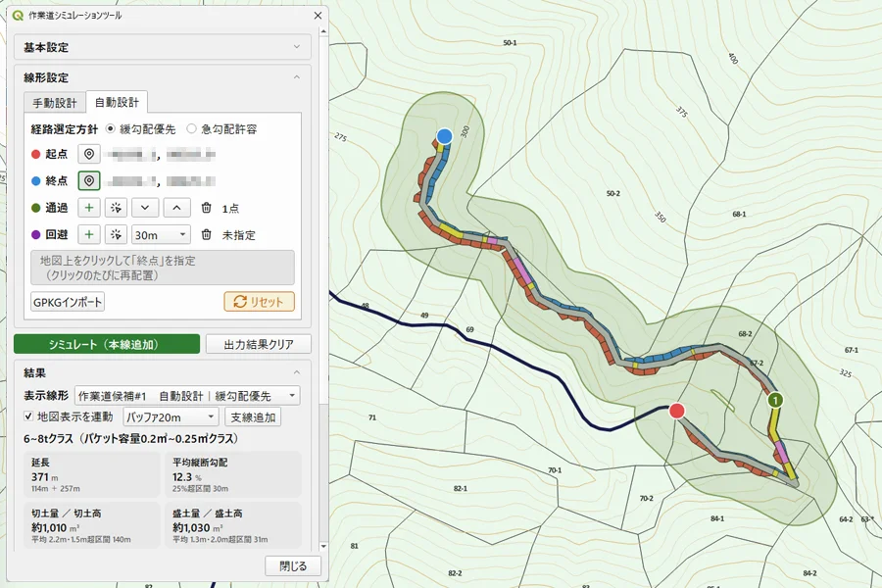Click map parcel label 68-1

tap(739, 215)
